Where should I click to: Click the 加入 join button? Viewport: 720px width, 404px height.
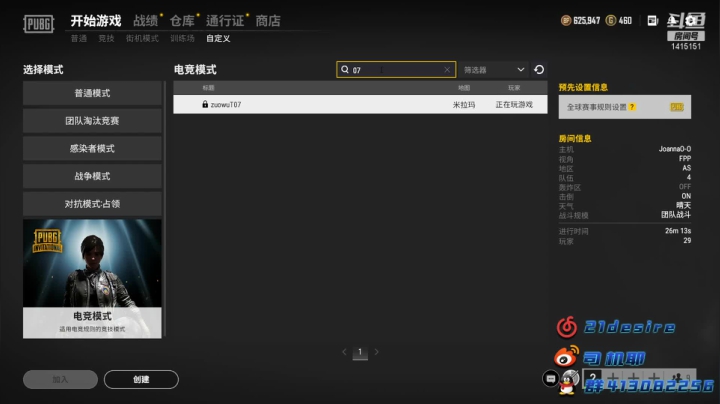click(x=60, y=379)
